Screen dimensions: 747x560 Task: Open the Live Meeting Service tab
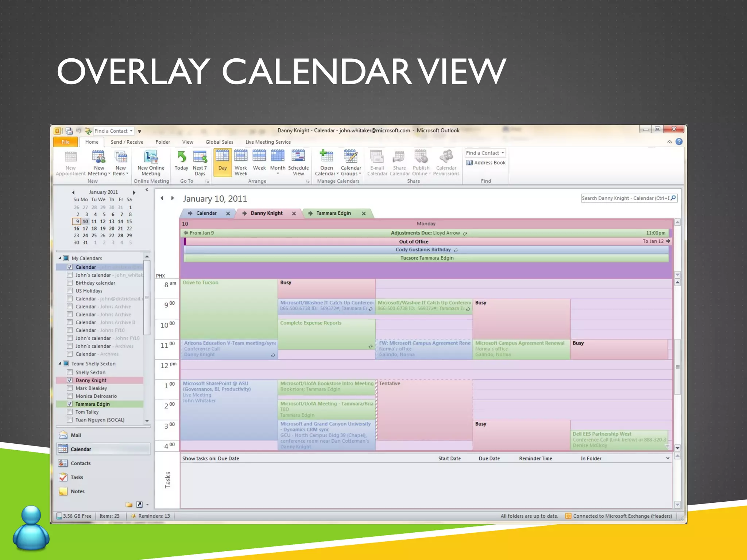click(x=268, y=142)
